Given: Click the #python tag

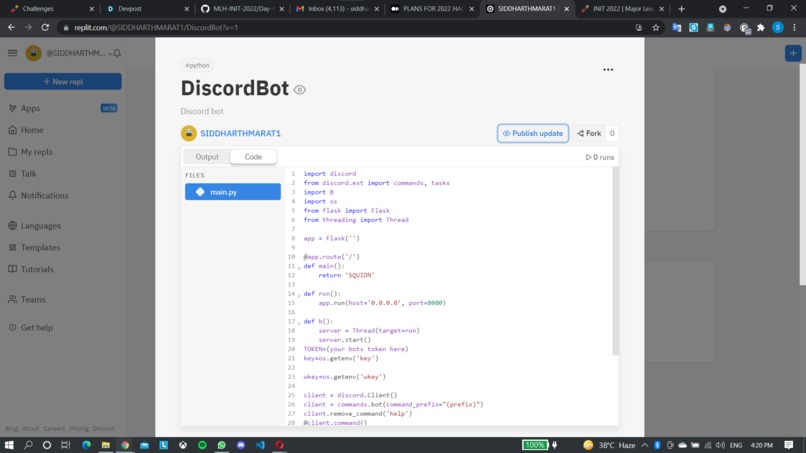Looking at the screenshot, I should pos(197,65).
